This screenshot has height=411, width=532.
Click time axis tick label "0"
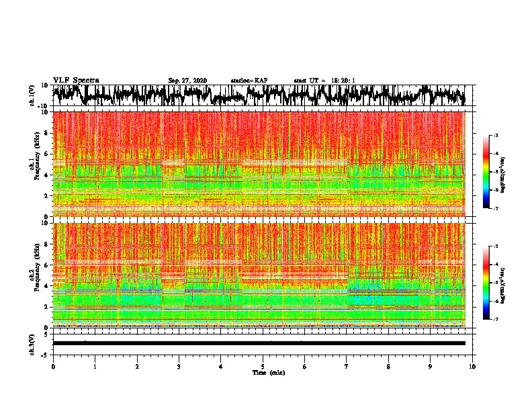[53, 367]
